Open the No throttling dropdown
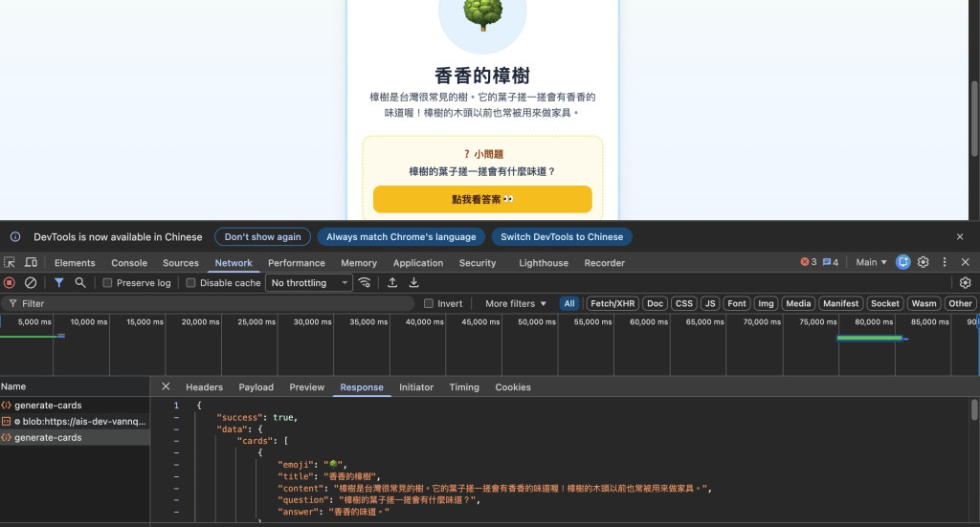Image resolution: width=980 pixels, height=527 pixels. click(309, 283)
